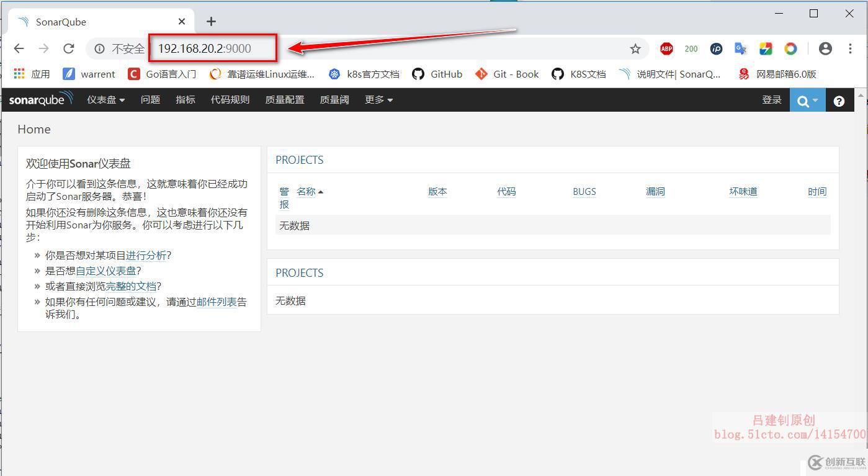The height and width of the screenshot is (476, 868).
Task: Open a new browser tab
Action: coord(211,22)
